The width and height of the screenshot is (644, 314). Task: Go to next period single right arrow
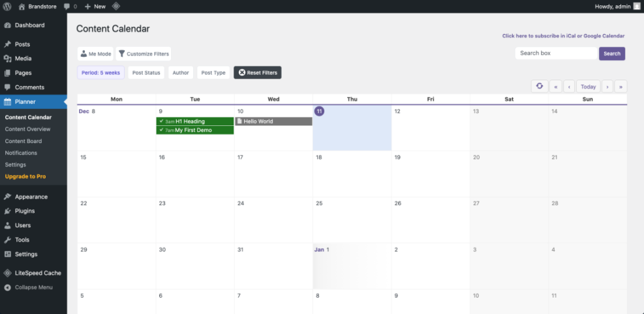click(607, 87)
